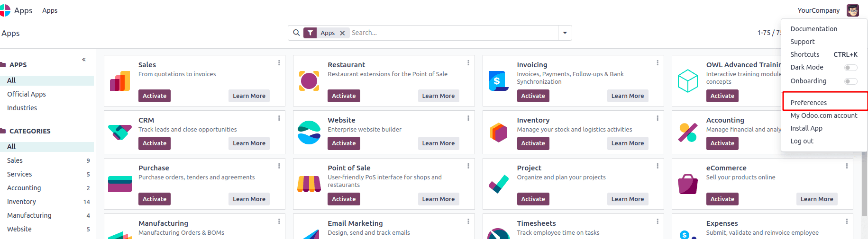Image resolution: width=868 pixels, height=239 pixels.
Task: Toggle the Onboarding switch
Action: click(x=851, y=81)
